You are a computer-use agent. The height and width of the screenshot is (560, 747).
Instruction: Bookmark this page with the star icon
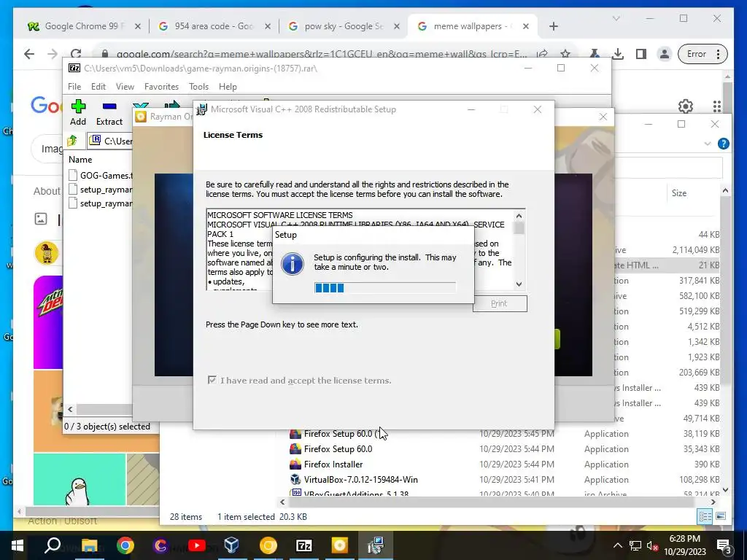click(565, 54)
